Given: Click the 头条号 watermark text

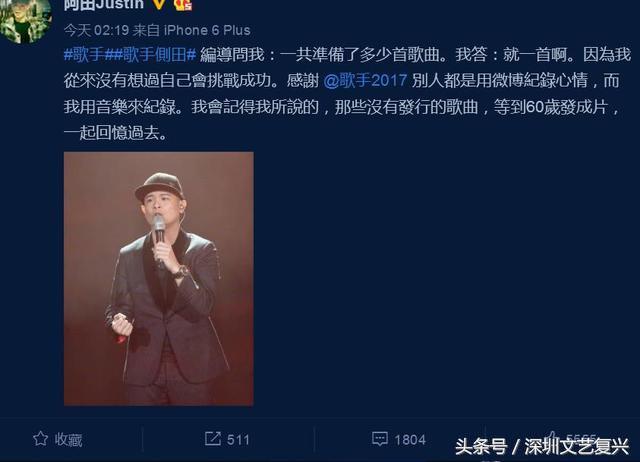Looking at the screenshot, I should (x=481, y=446).
